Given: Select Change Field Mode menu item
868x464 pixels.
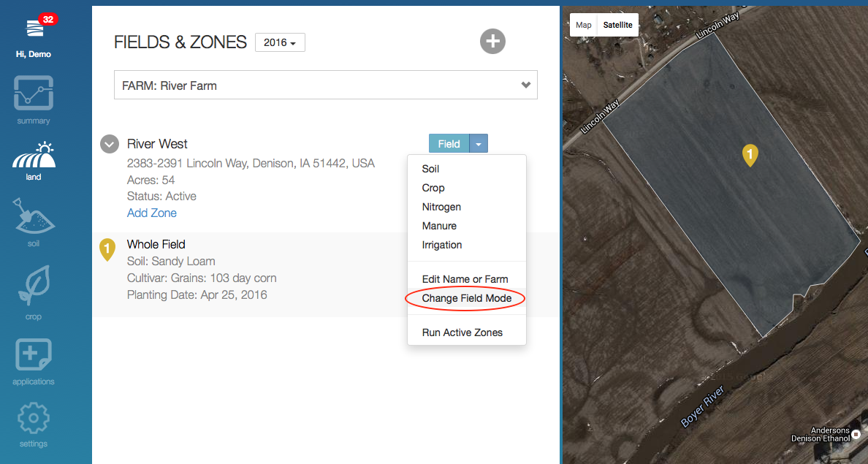Looking at the screenshot, I should coord(466,298).
